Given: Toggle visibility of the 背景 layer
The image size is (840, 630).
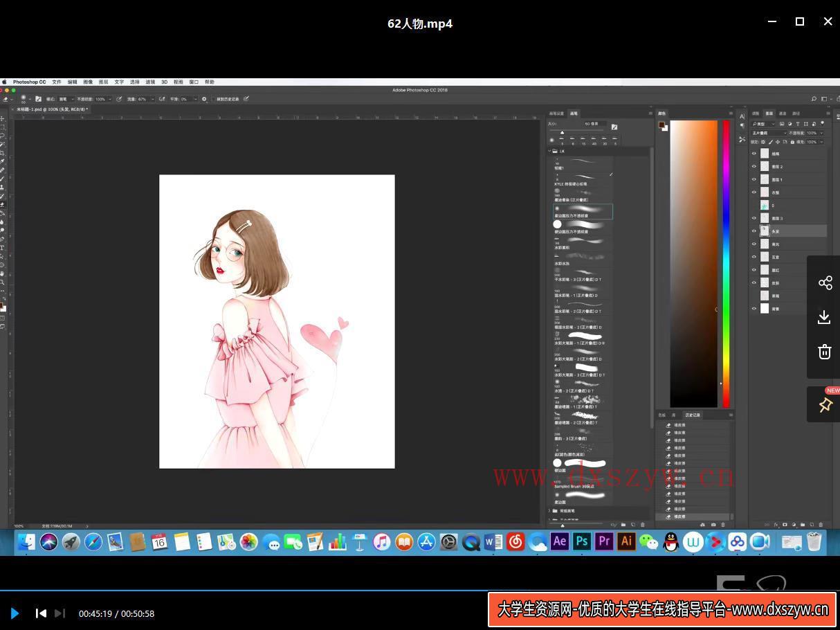Looking at the screenshot, I should [x=754, y=309].
